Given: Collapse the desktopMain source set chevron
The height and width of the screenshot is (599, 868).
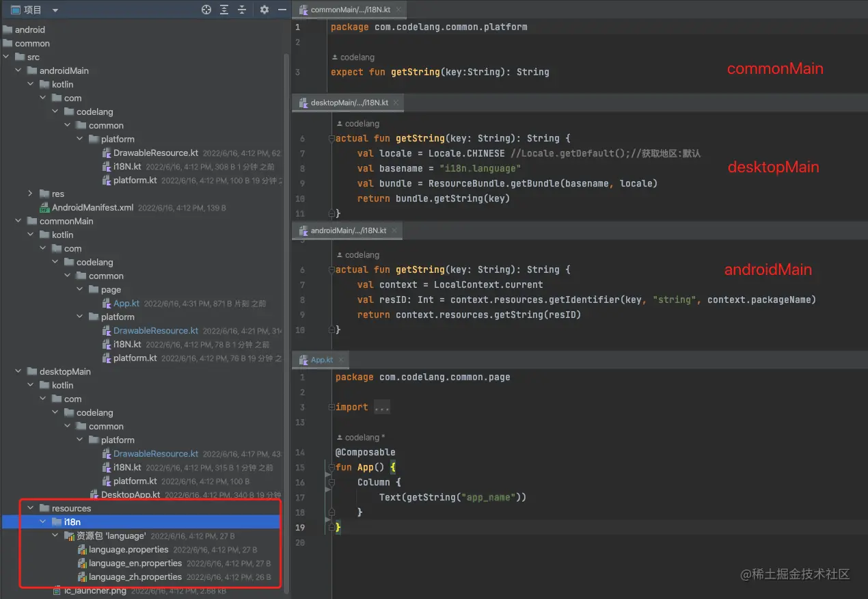Looking at the screenshot, I should point(18,372).
